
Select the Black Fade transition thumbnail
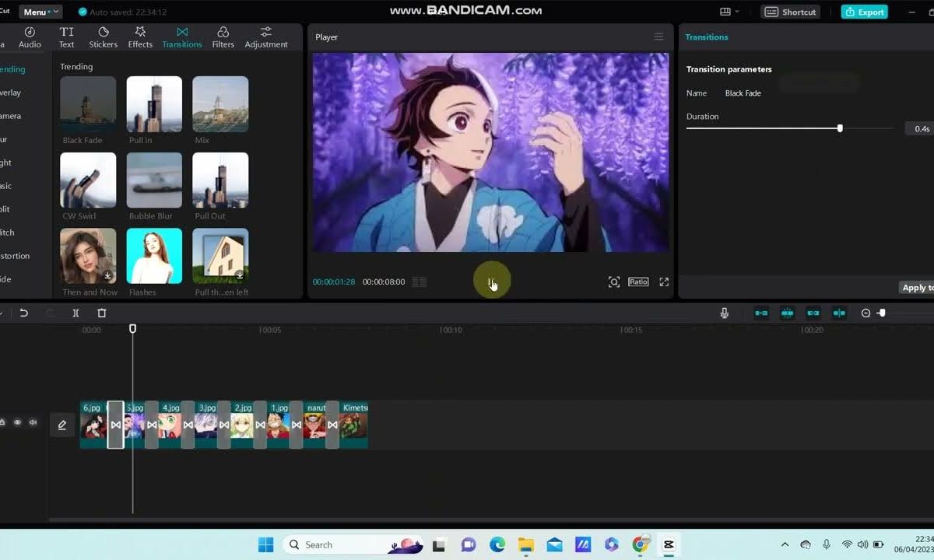coord(88,104)
